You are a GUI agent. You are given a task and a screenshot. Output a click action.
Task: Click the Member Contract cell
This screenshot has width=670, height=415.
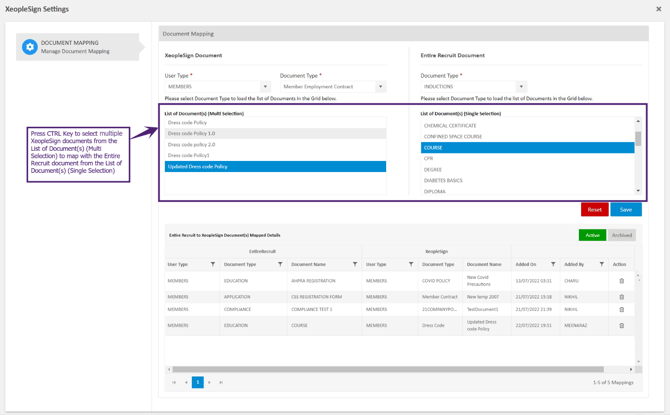click(440, 297)
